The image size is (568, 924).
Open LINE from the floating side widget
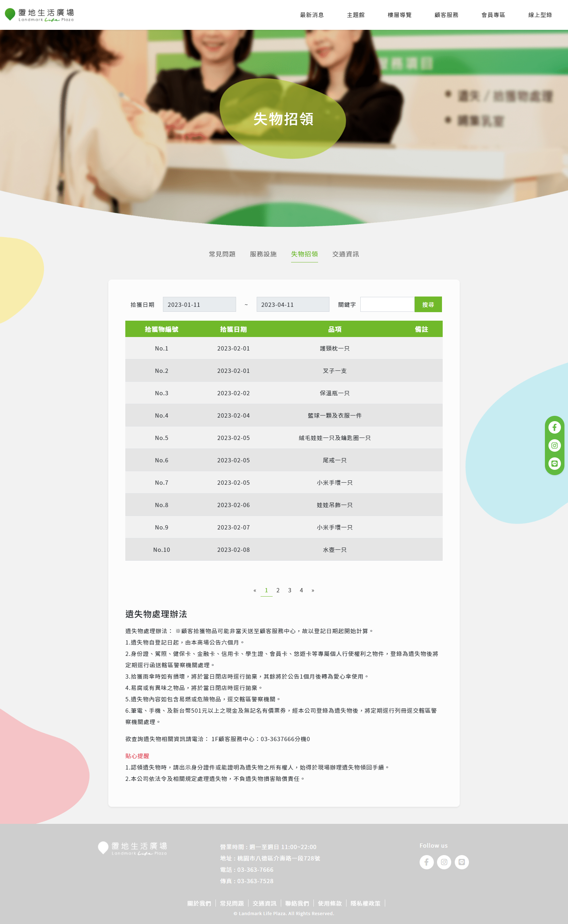554,463
